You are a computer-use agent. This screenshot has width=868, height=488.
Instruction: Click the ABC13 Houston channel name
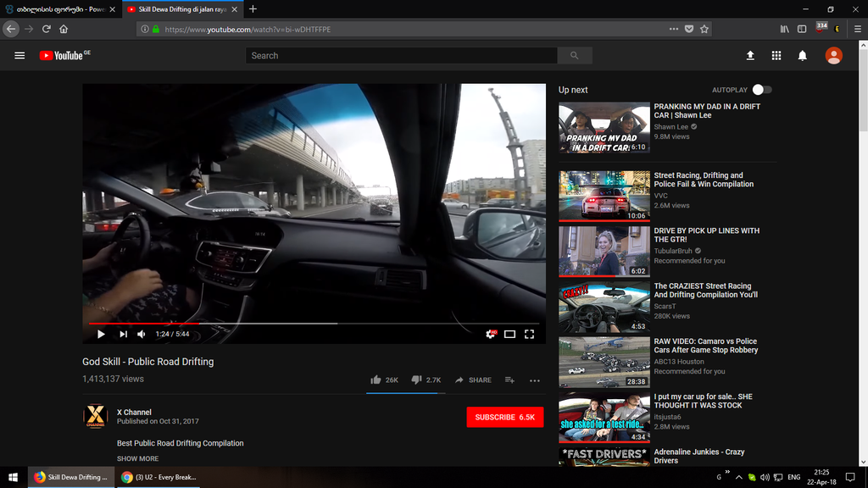(679, 361)
